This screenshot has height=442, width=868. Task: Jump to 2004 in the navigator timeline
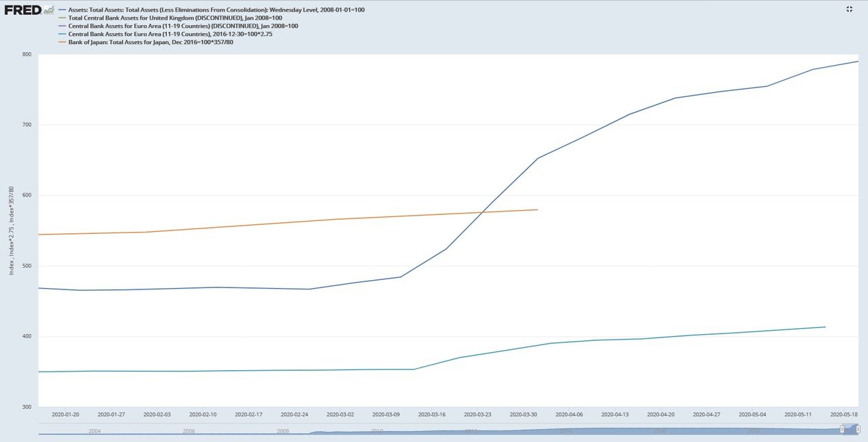tap(94, 430)
